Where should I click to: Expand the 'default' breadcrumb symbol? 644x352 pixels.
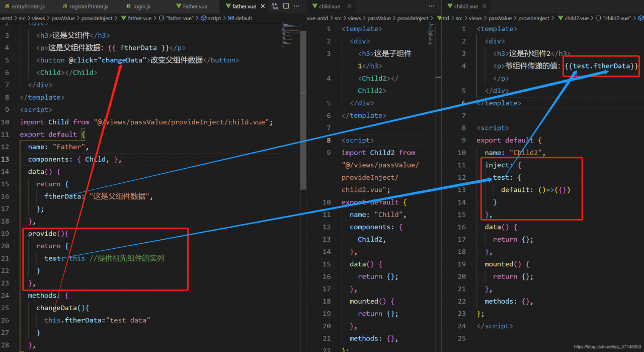click(x=244, y=18)
